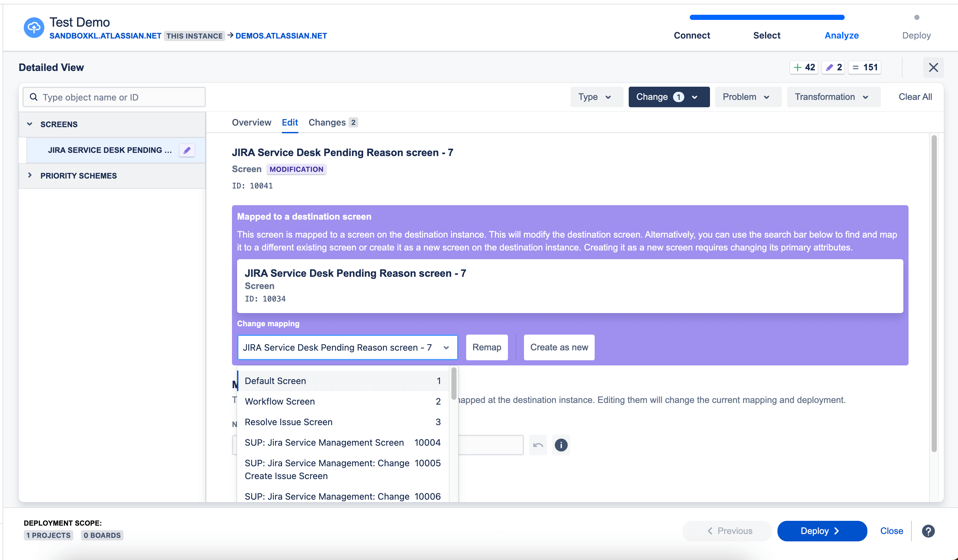Image resolution: width=958 pixels, height=560 pixels.
Task: Click the undo arrow icon next to name field
Action: [x=537, y=445]
